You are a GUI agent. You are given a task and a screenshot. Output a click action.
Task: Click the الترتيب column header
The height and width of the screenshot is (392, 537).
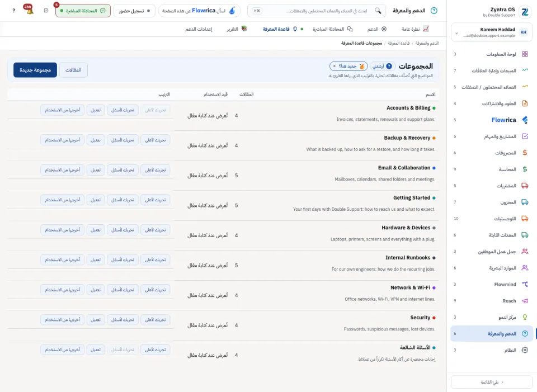click(x=164, y=94)
